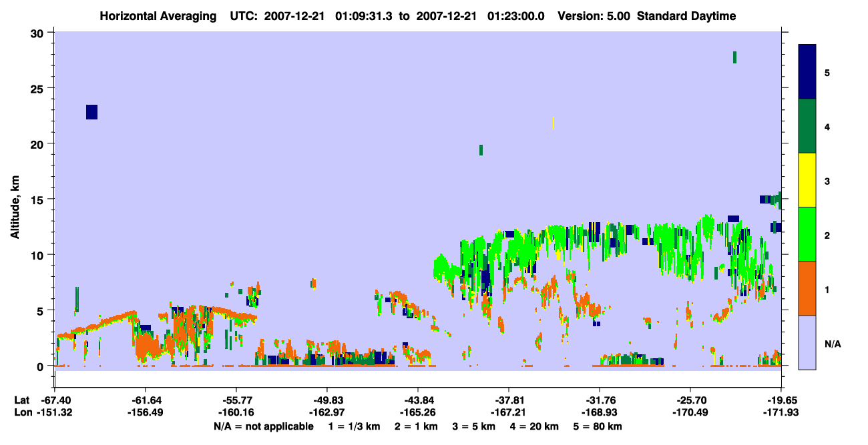868x445 pixels.
Task: Click the end time '01:23:00.0' in the title
Action: (x=516, y=16)
